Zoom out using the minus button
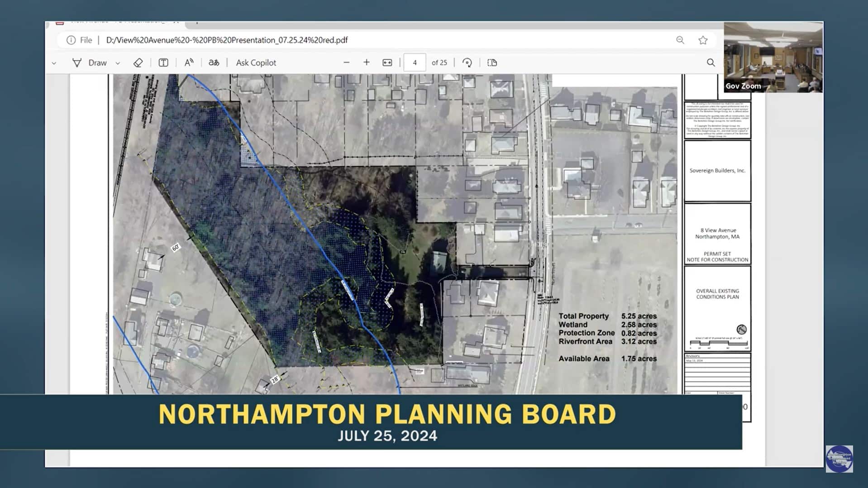868x488 pixels. [346, 62]
